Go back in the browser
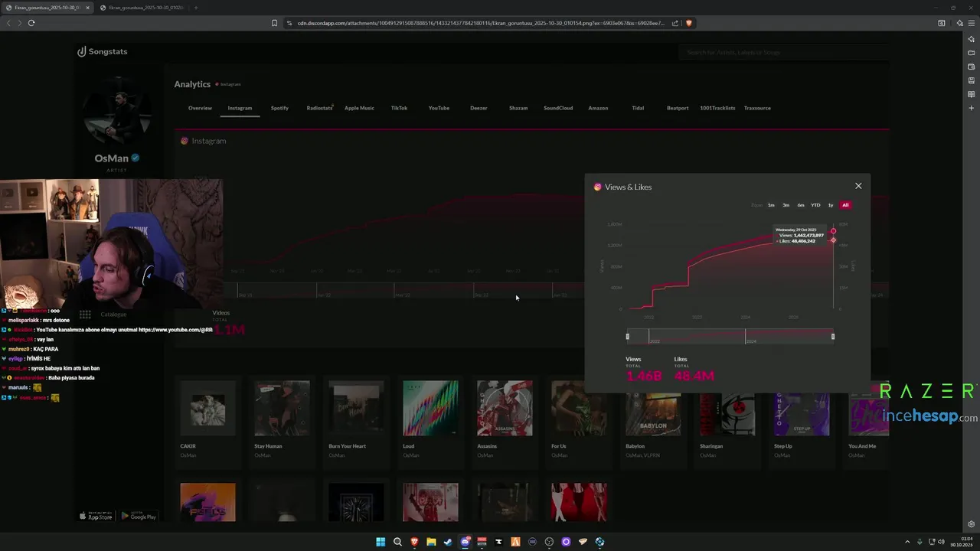Viewport: 980px width, 551px height. point(8,23)
